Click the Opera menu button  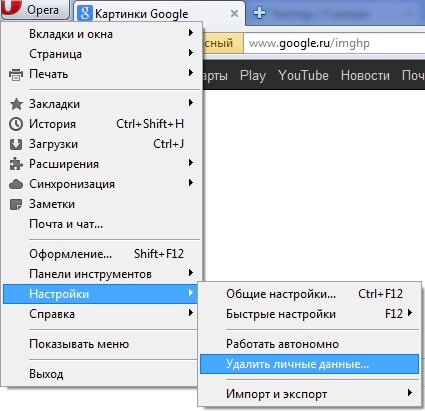(x=35, y=9)
